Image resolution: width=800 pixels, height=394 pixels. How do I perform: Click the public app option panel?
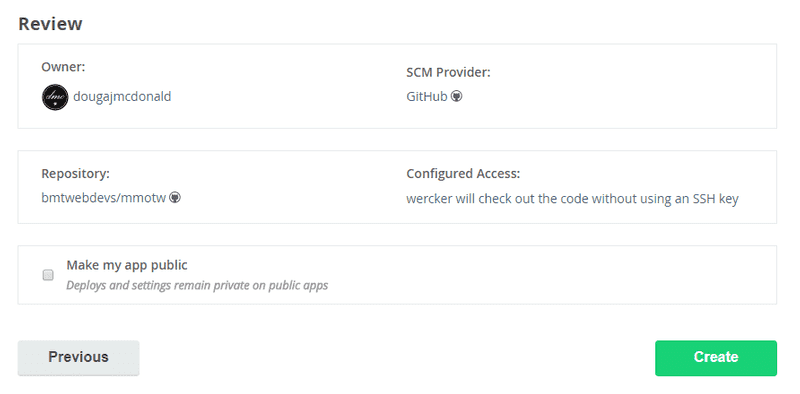click(397, 275)
